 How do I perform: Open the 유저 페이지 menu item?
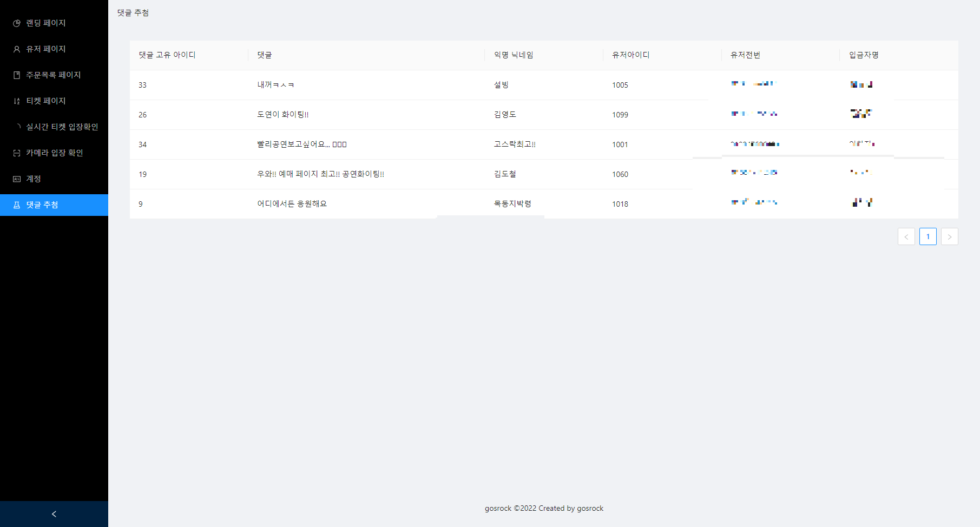pos(54,49)
